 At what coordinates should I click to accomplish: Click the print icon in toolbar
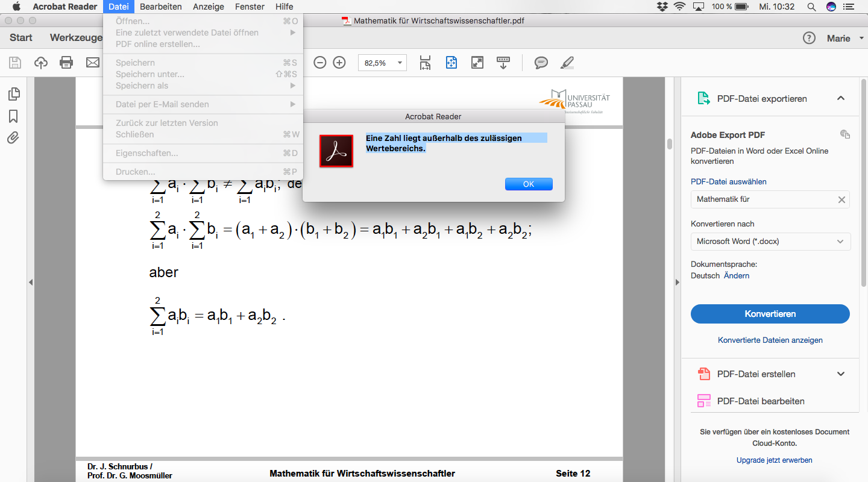point(66,63)
